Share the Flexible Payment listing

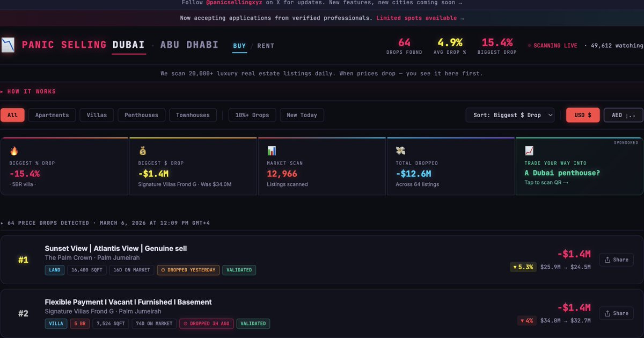pos(616,313)
